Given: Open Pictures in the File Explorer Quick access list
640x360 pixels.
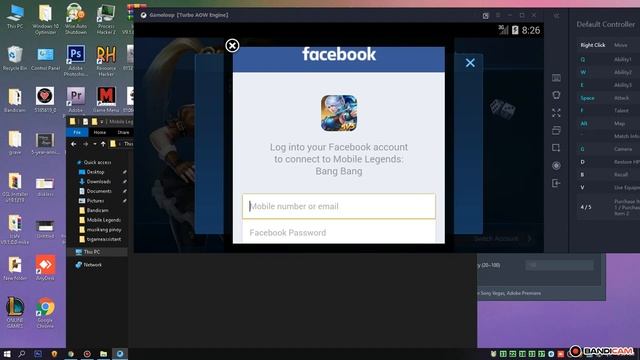Looking at the screenshot, I should 96,200.
